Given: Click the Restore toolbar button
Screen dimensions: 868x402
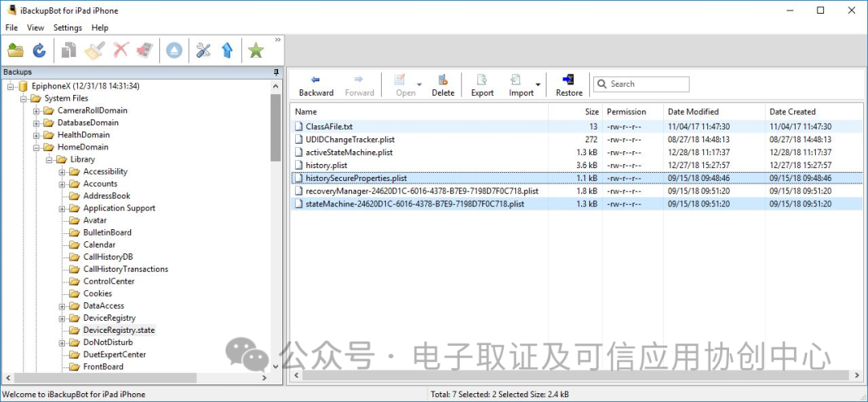Looking at the screenshot, I should tap(569, 86).
